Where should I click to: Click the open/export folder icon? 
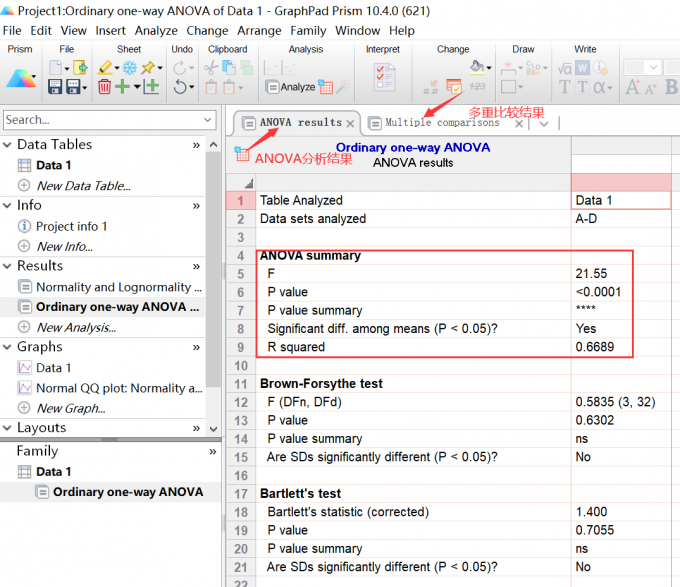tap(80, 68)
